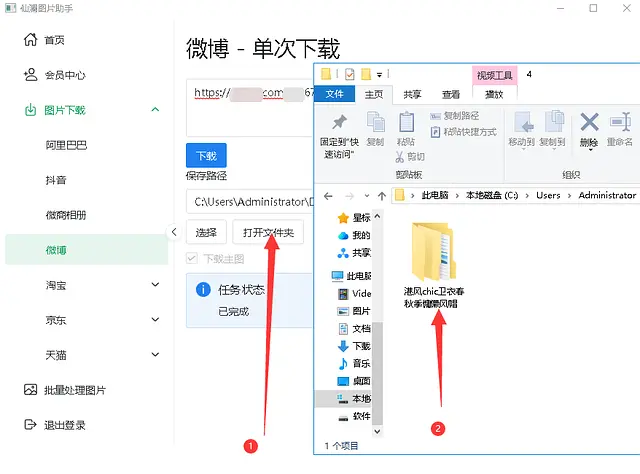Click the 打开文件夹 button

[x=268, y=232]
